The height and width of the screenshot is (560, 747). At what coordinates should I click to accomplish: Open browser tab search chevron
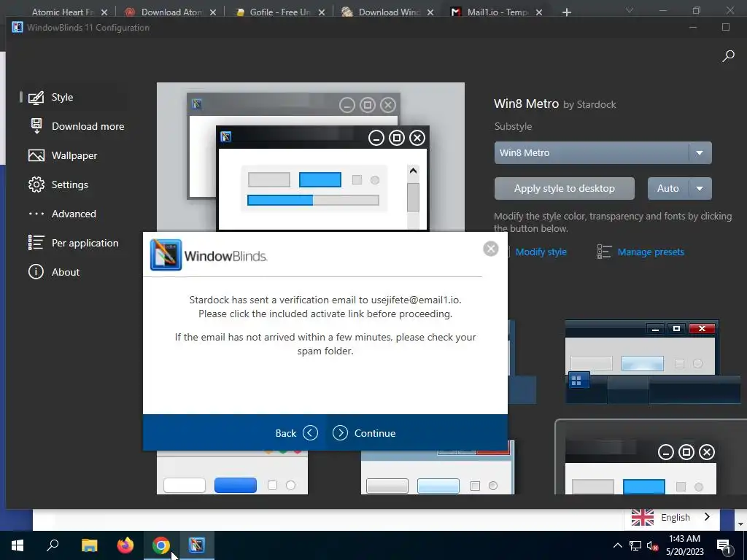pyautogui.click(x=630, y=10)
